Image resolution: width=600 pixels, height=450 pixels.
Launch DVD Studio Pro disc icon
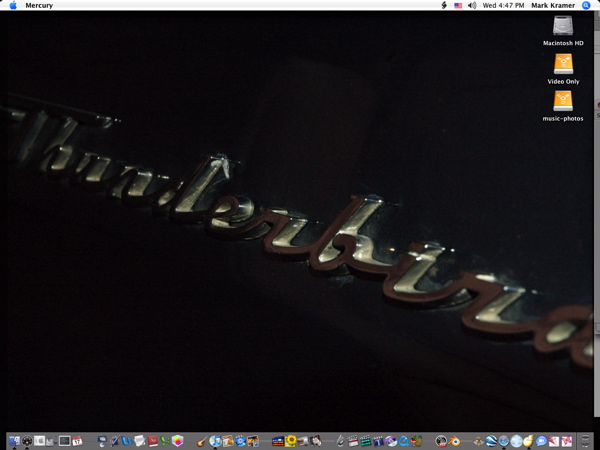point(391,441)
